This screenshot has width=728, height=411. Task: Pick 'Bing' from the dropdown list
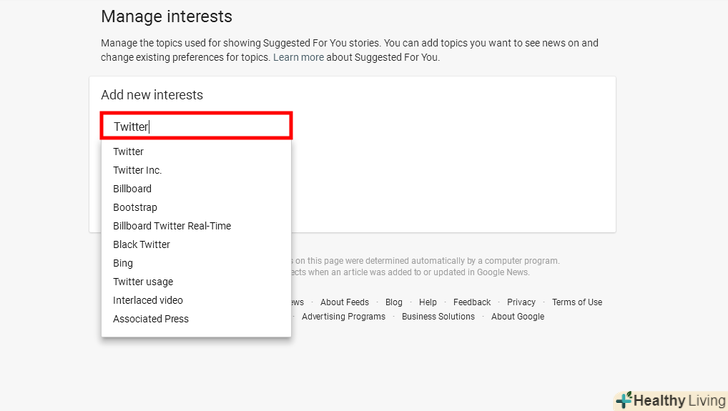tap(123, 263)
